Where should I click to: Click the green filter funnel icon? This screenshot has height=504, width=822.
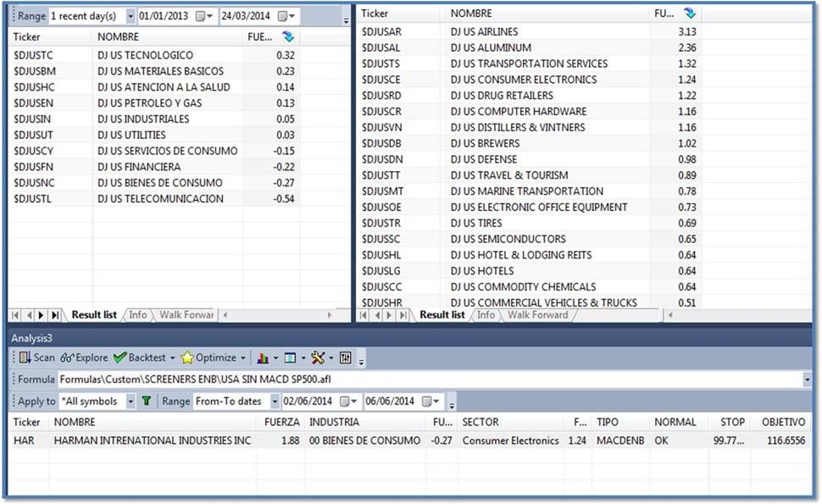(x=147, y=402)
